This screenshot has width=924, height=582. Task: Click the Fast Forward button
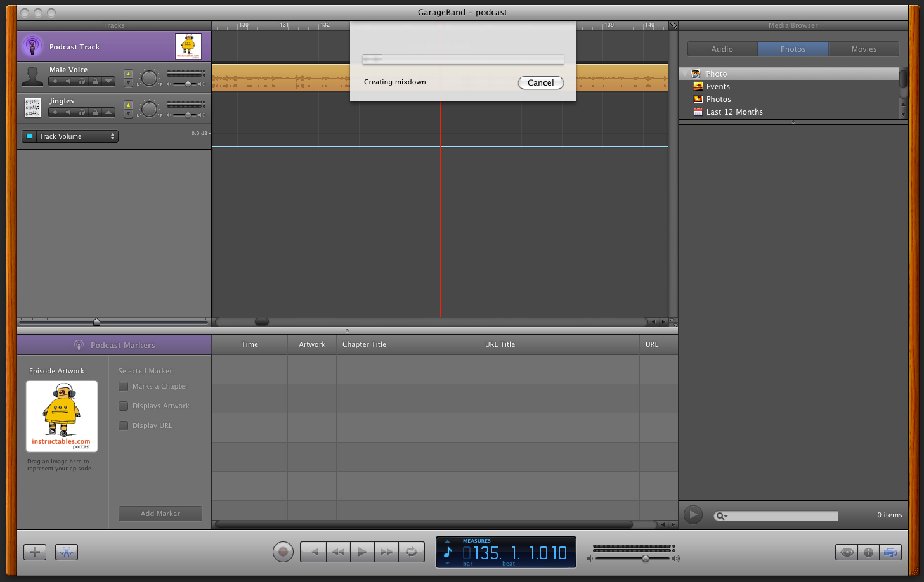(386, 552)
